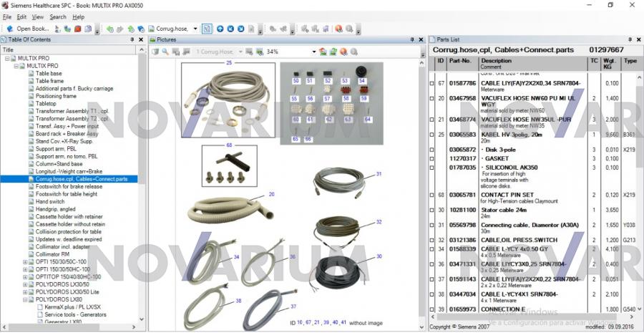Expand the POLYDOROS LX30/50 tree node
Viewport: 644px width, 333px height.
pos(26,284)
